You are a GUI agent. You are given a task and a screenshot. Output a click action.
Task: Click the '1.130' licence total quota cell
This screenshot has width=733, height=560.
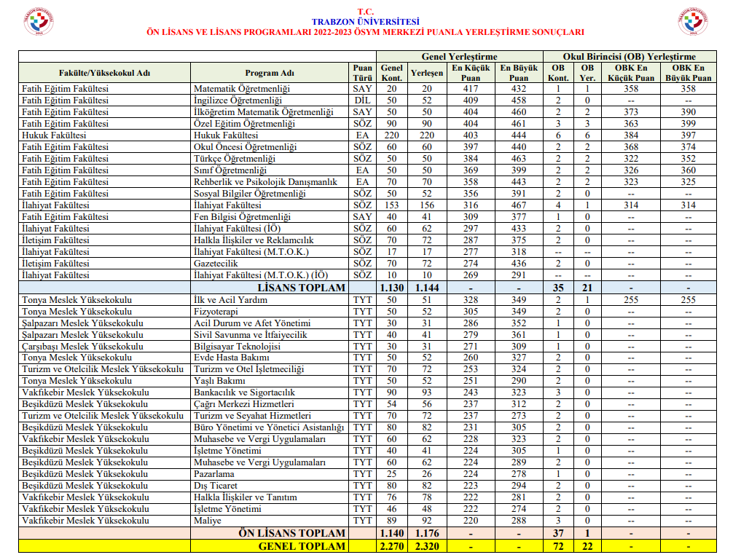coord(392,288)
